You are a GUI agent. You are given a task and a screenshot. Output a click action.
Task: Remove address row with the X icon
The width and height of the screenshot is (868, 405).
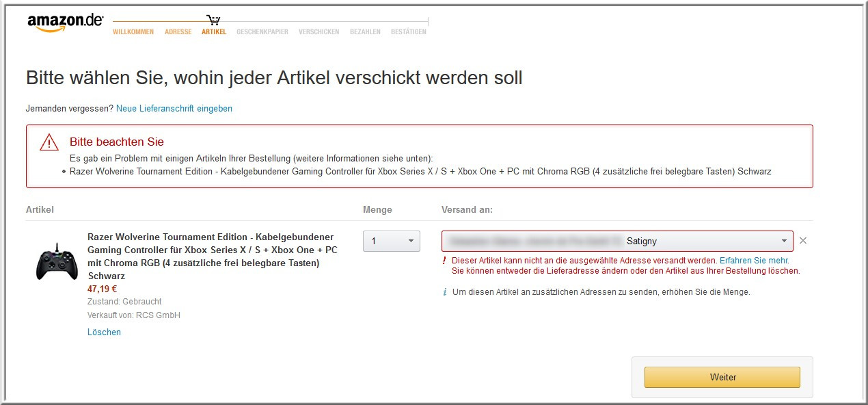[803, 241]
